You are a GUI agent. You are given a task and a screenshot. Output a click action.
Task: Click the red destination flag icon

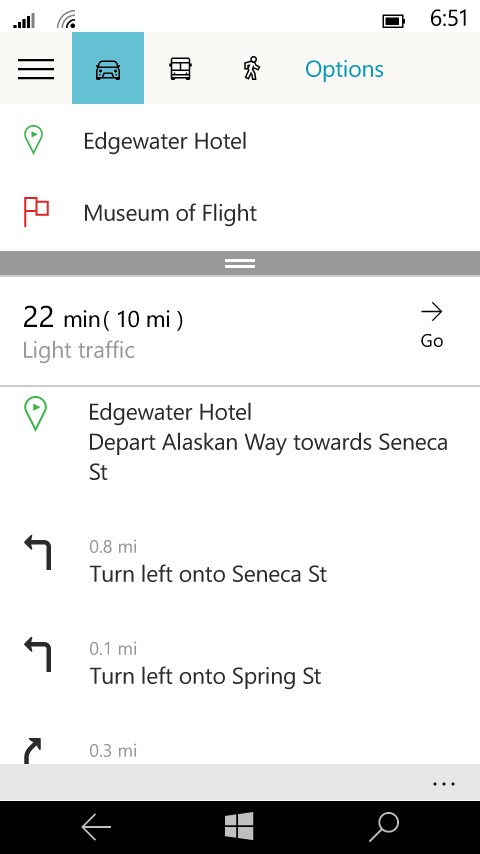[x=36, y=211]
